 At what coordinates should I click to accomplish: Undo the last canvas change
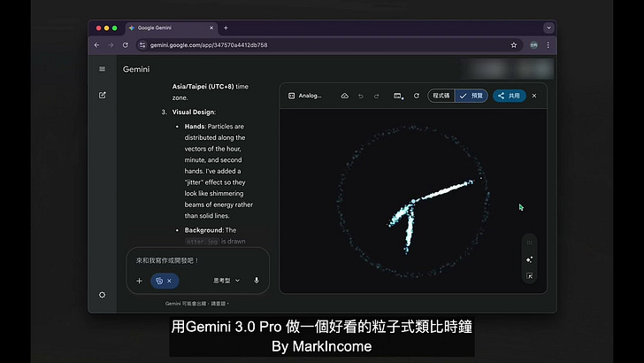click(361, 96)
